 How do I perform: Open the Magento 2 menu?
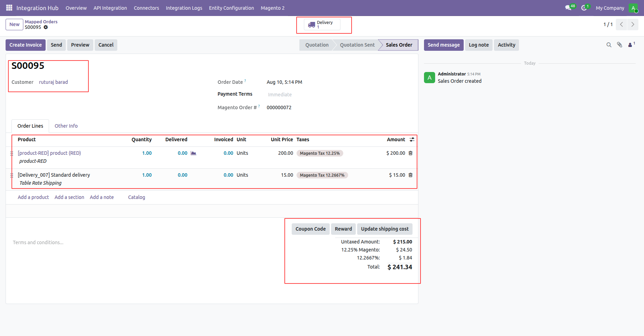pos(273,8)
